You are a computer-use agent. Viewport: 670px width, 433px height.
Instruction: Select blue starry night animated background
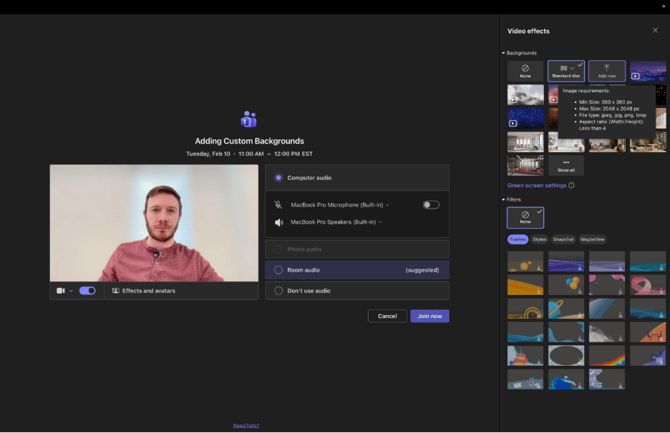(x=525, y=118)
